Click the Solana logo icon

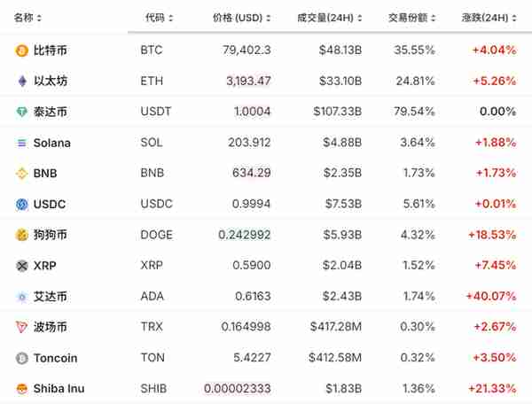coord(21,143)
